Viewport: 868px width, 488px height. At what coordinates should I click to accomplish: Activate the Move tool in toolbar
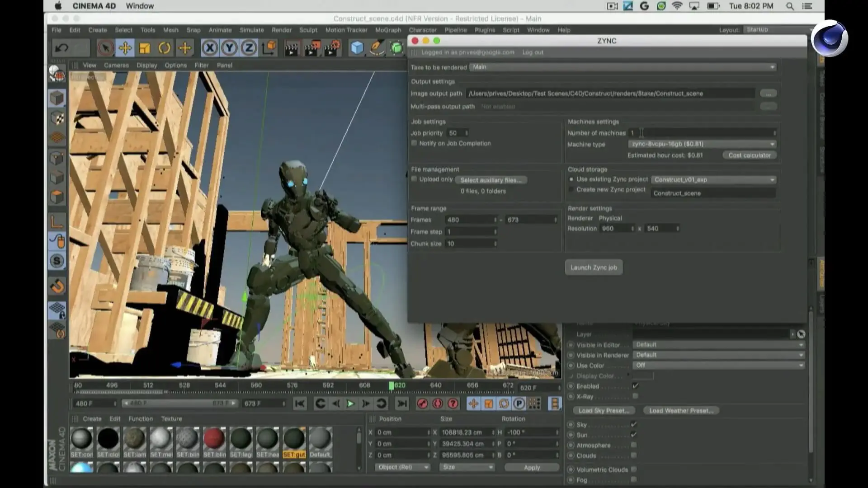point(125,47)
